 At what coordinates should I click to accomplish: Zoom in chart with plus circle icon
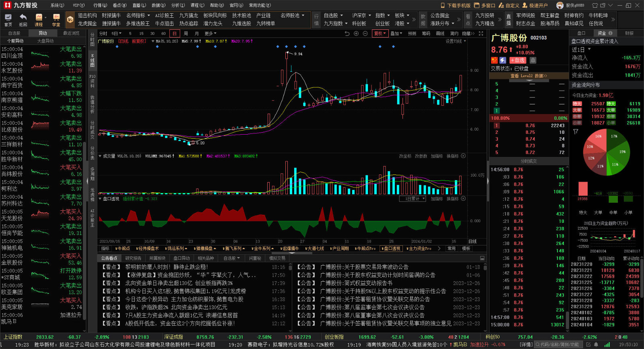356,33
